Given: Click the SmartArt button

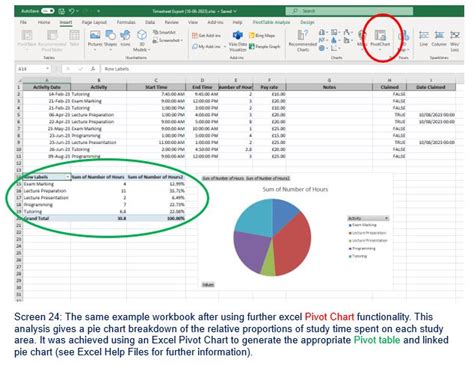Looking at the screenshot, I should (164, 32).
